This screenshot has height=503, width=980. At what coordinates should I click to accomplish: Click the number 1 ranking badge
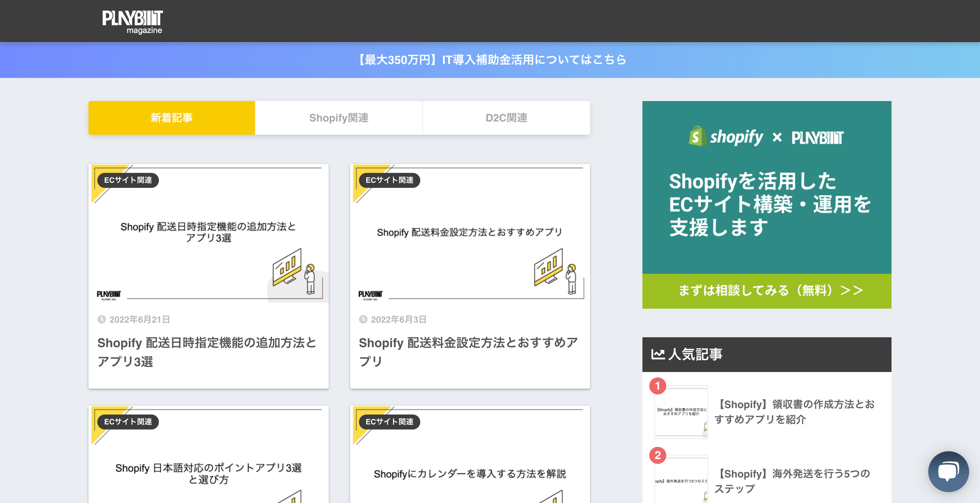coord(657,386)
